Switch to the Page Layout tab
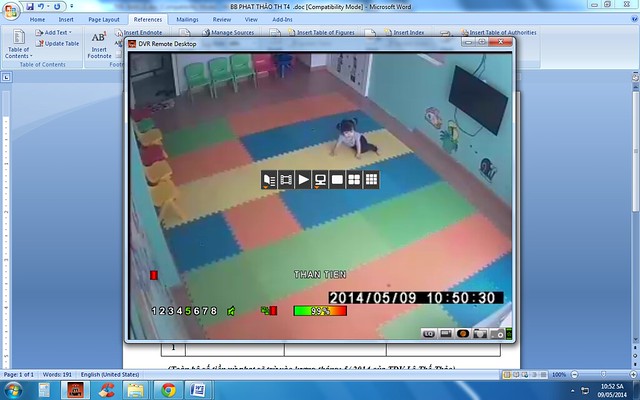Image resolution: width=640 pixels, height=400 pixels. (x=103, y=19)
